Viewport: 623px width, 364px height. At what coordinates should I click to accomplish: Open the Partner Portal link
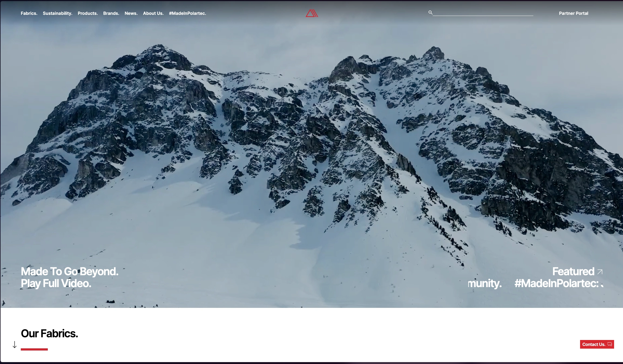click(573, 13)
